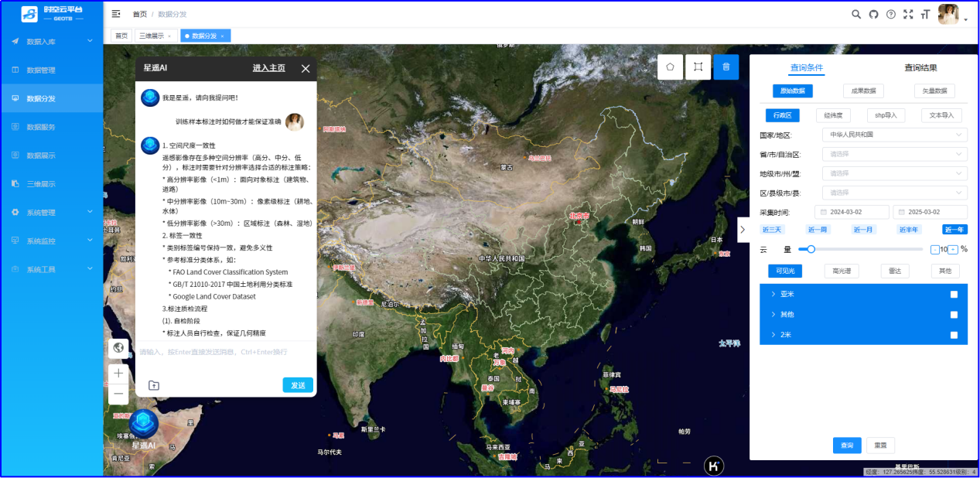Select the polygon draw tool on map
Image resolution: width=980 pixels, height=478 pixels.
[x=670, y=67]
